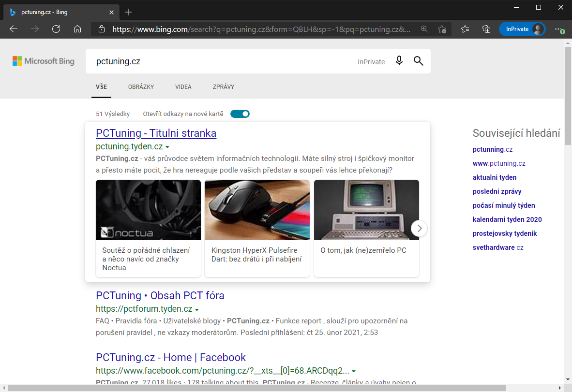Search related term pctunning.cz
572x392 pixels.
[x=493, y=149]
